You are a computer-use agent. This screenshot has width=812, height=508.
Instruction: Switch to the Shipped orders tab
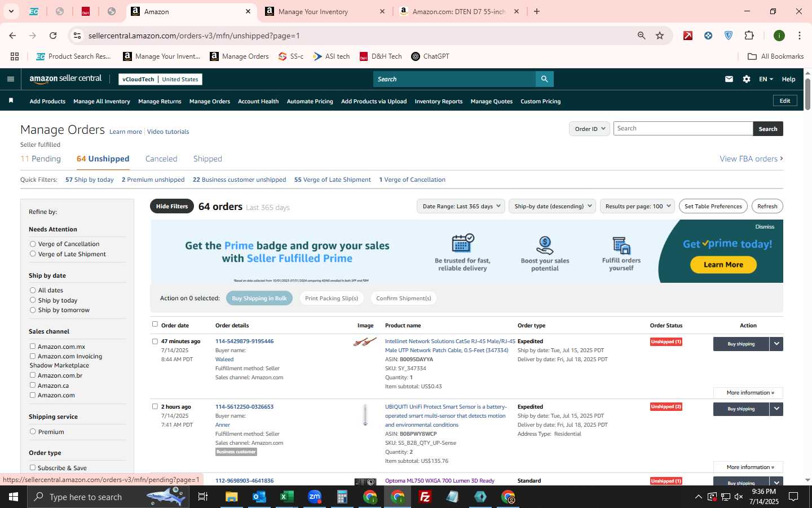coord(208,159)
